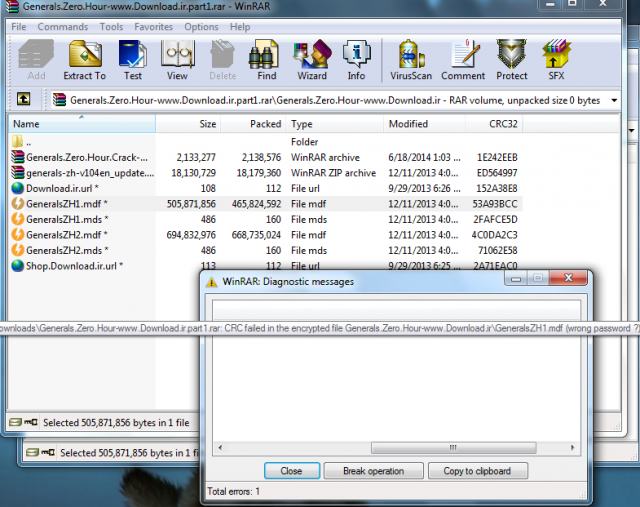This screenshot has width=640, height=507.
Task: Close the Diagnostic messages dialog
Action: pos(291,471)
